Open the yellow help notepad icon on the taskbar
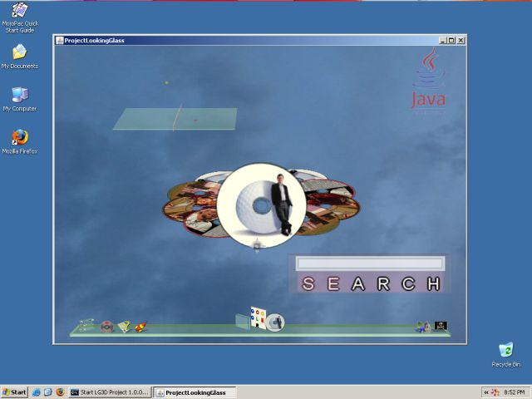Viewport: 532px width, 399px height. coord(124,327)
